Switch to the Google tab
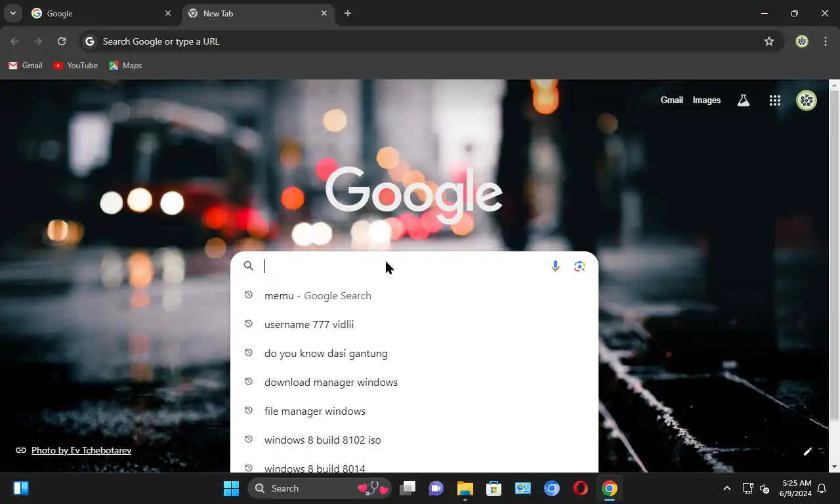The width and height of the screenshot is (840, 504). tap(102, 13)
